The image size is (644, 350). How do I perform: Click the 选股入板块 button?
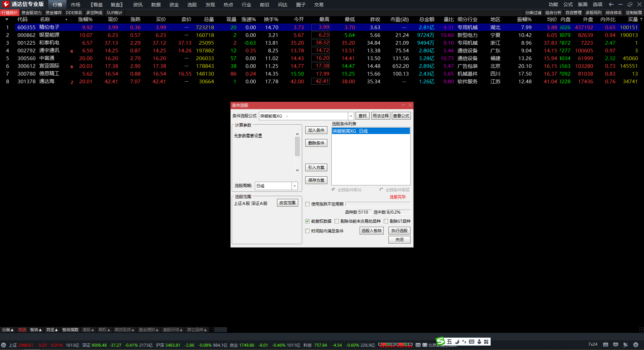coord(371,231)
